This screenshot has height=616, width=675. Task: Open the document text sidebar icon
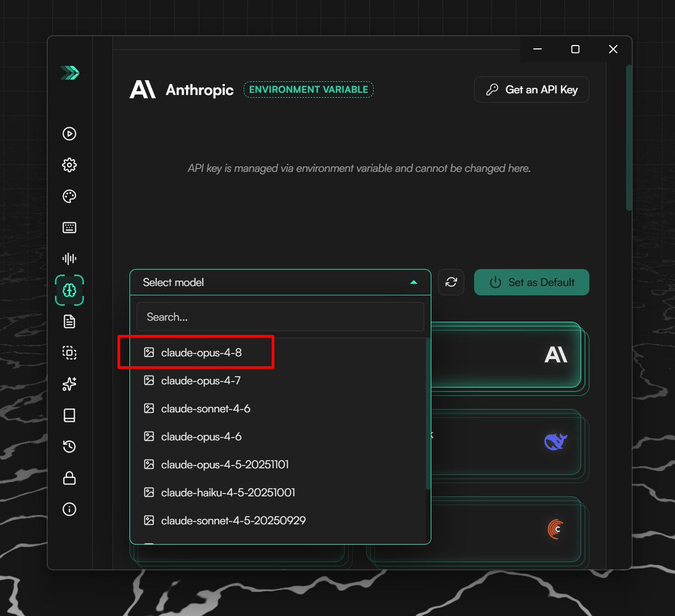(69, 321)
